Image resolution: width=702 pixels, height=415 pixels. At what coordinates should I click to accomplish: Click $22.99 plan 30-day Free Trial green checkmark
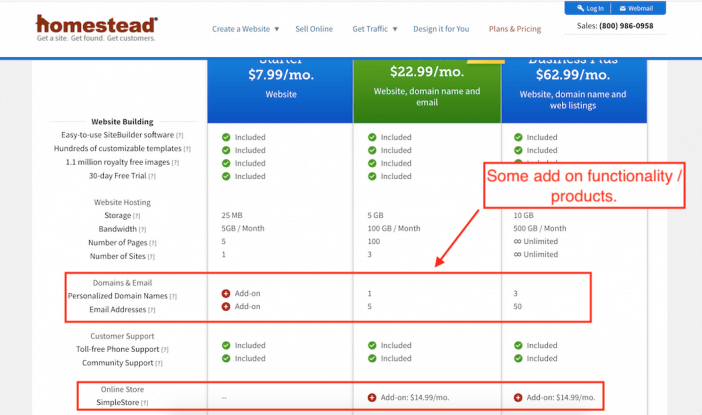[372, 176]
